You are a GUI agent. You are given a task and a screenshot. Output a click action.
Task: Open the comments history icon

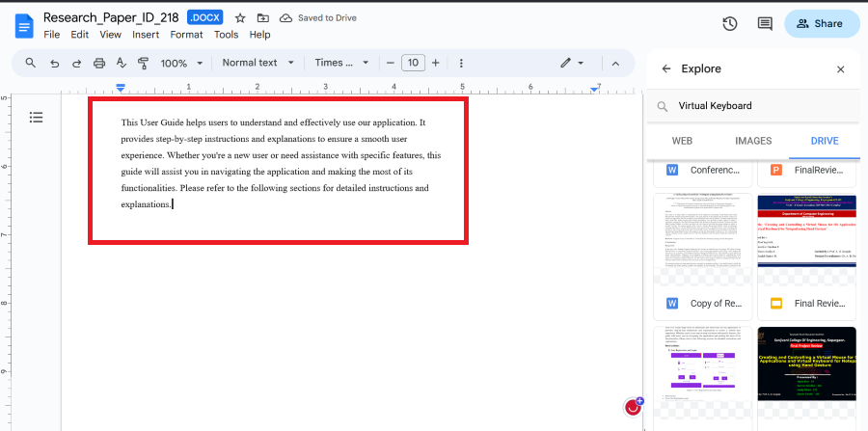coord(765,24)
